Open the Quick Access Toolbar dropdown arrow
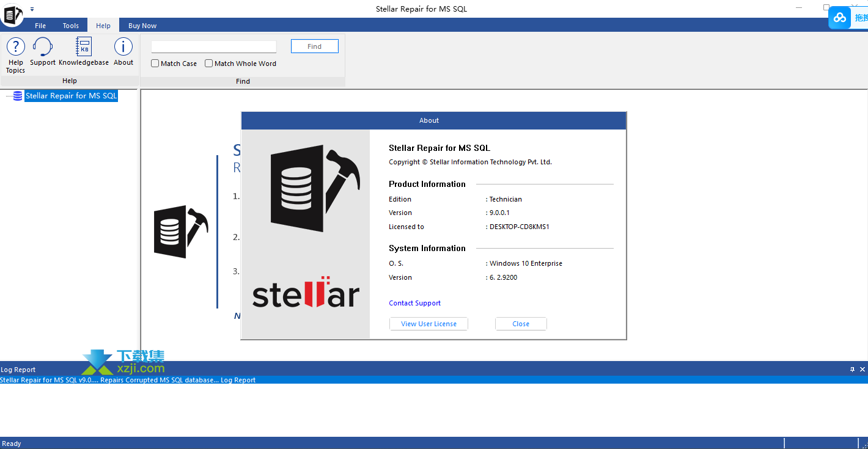Screen dimensions: 868x449 [32, 9]
